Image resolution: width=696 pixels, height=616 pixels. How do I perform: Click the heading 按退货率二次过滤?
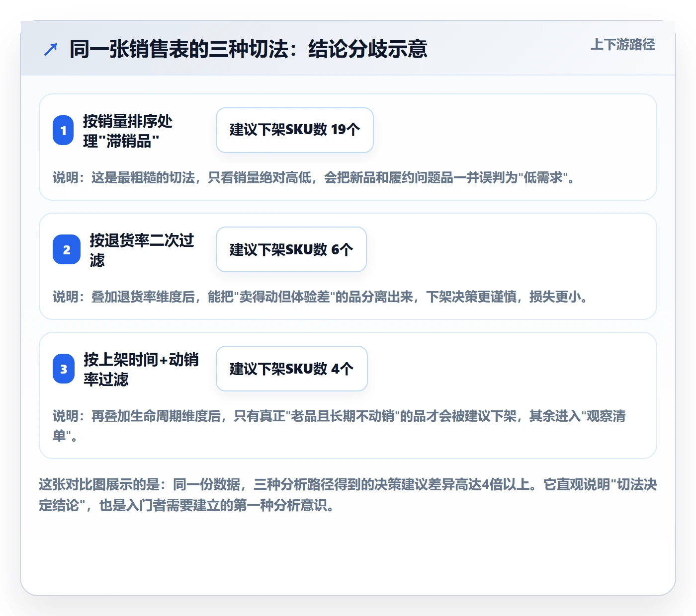142,250
